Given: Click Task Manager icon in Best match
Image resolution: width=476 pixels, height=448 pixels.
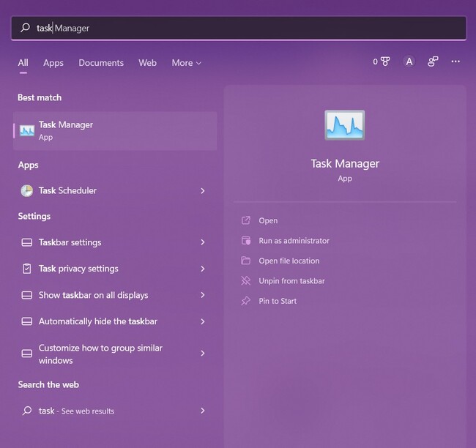Looking at the screenshot, I should click(x=27, y=131).
